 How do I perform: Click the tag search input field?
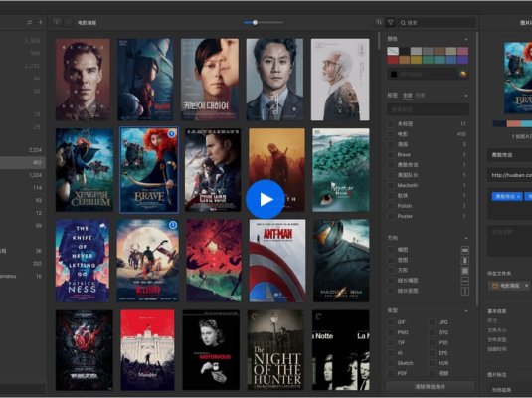tap(429, 109)
